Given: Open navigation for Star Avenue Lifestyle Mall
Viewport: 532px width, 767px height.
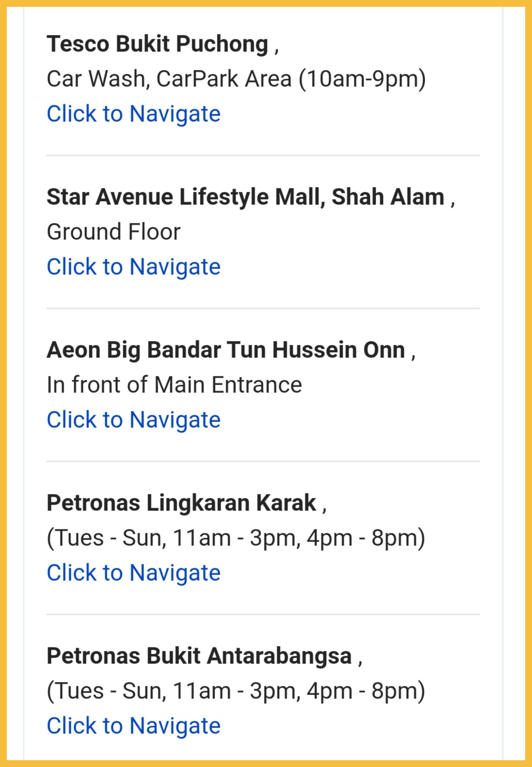Looking at the screenshot, I should 133,267.
